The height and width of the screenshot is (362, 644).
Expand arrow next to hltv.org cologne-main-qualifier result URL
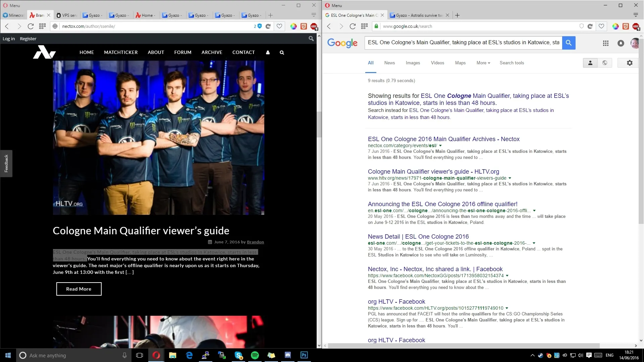pyautogui.click(x=510, y=178)
